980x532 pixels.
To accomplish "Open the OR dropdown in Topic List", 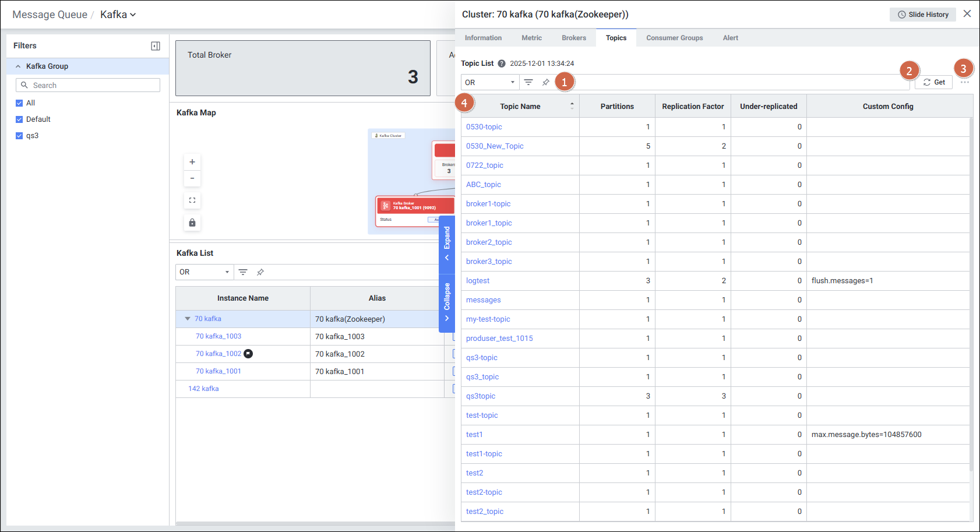I will 489,82.
